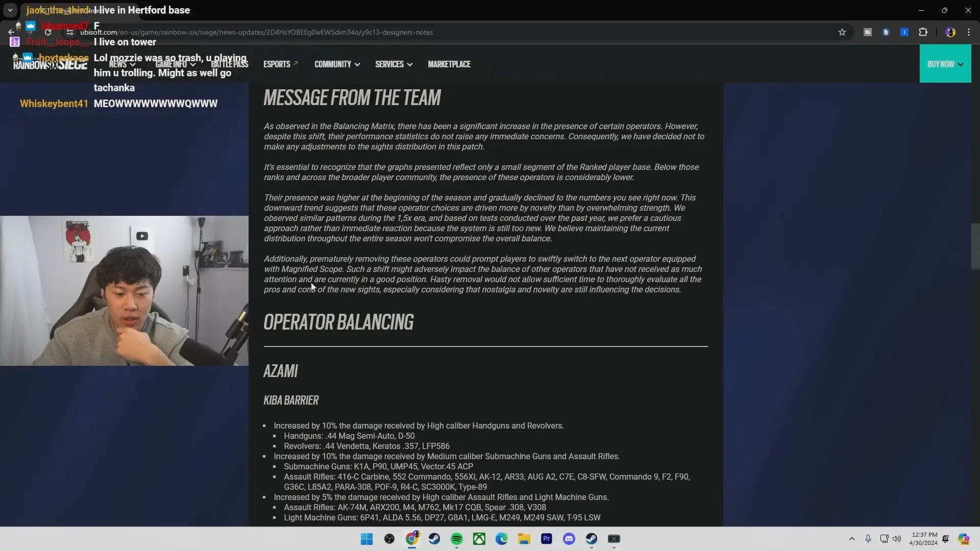Open Spotify from the taskbar
980x551 pixels.
[457, 539]
